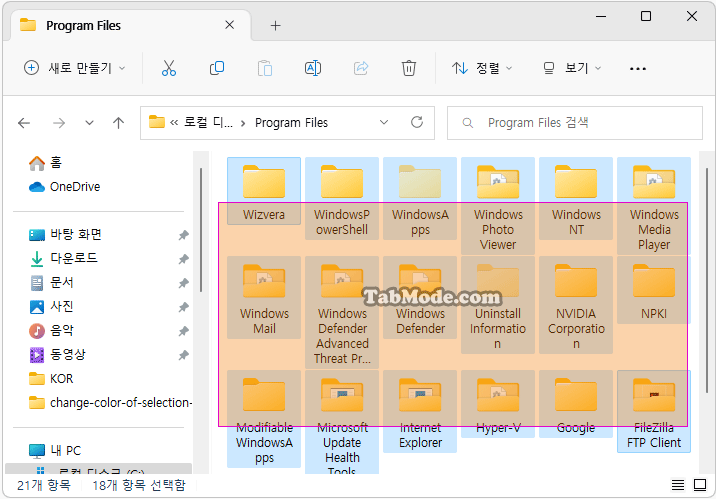The height and width of the screenshot is (499, 716).
Task: Select the WindowsApps folder
Action: point(420,198)
